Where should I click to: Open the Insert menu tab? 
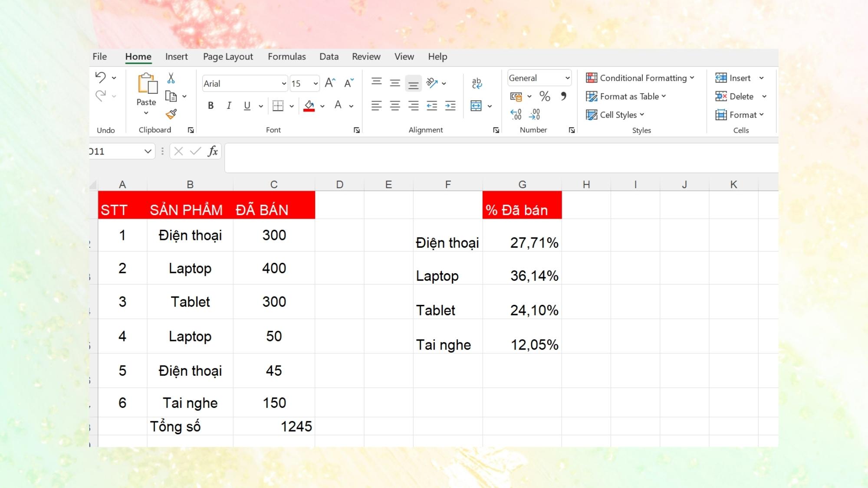click(x=177, y=56)
